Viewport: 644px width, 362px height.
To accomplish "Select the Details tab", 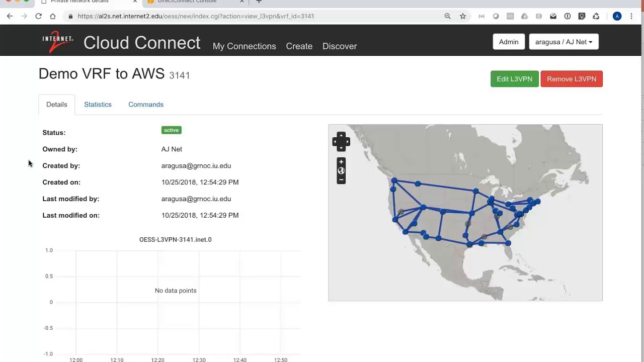I will coord(57,105).
